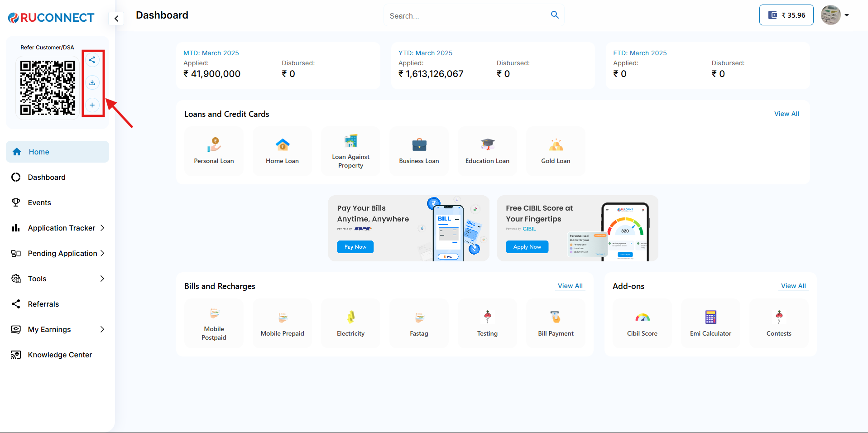Collapse the sidebar with arrow button
The height and width of the screenshot is (433, 868).
116,19
